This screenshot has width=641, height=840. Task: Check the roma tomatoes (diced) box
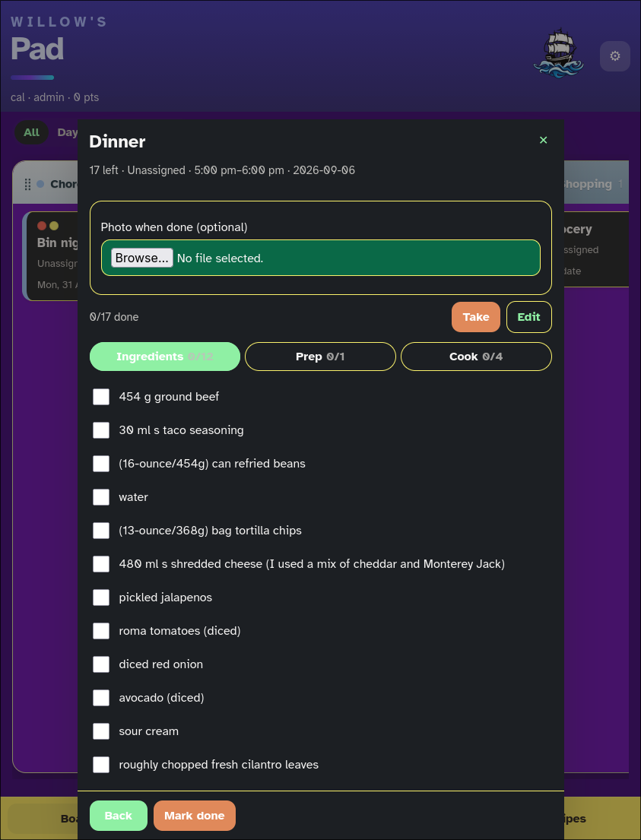coord(101,630)
